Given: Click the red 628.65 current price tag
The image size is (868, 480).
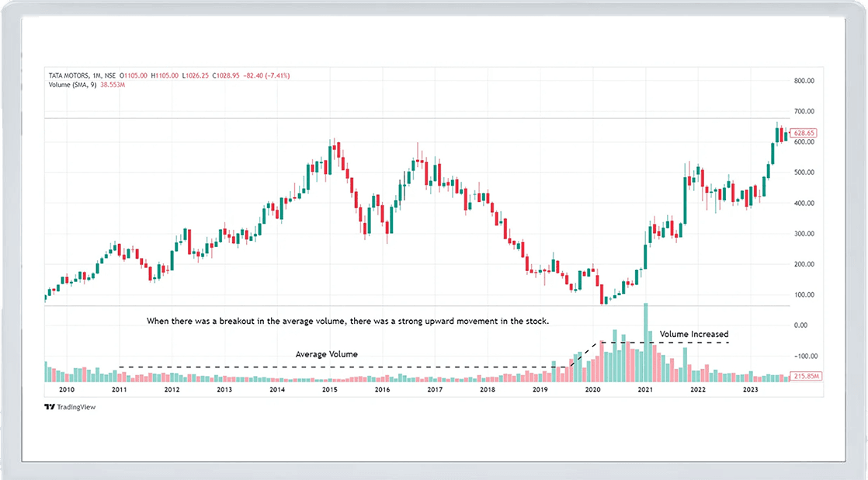Looking at the screenshot, I should pos(805,134).
